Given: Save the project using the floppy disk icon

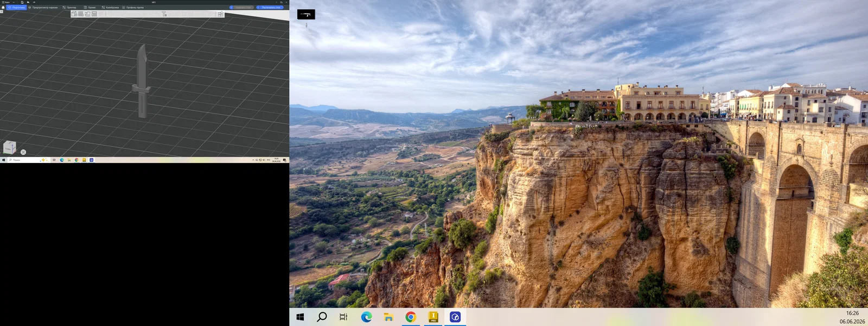Looking at the screenshot, I should click(22, 2).
